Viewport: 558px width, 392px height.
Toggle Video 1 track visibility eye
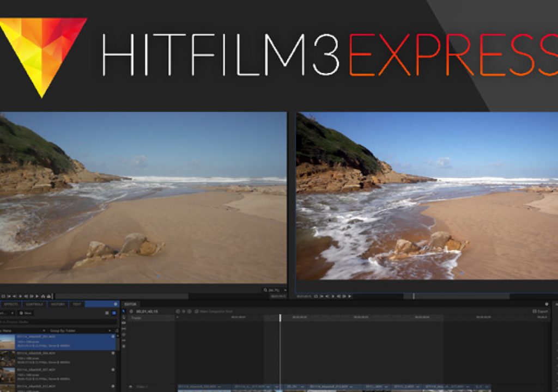(x=130, y=387)
